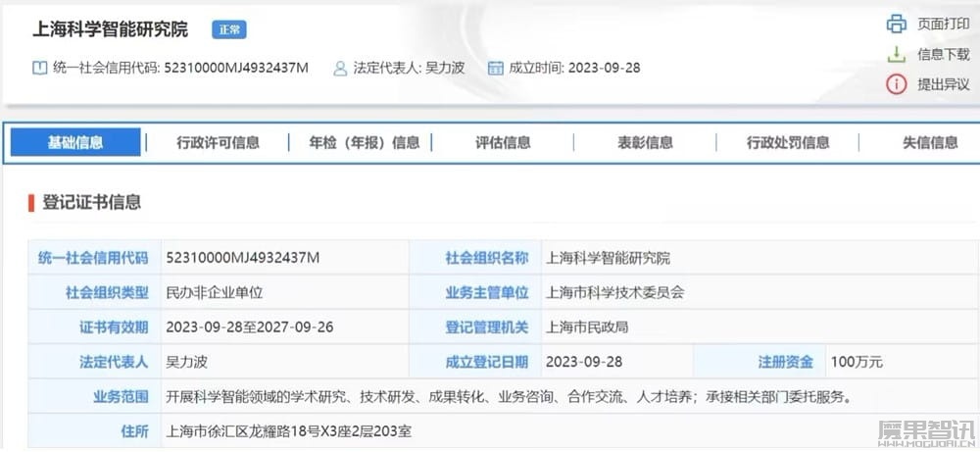Click the table value 上海科学智能研究院
Viewport: 980px width, 452px height.
[608, 258]
